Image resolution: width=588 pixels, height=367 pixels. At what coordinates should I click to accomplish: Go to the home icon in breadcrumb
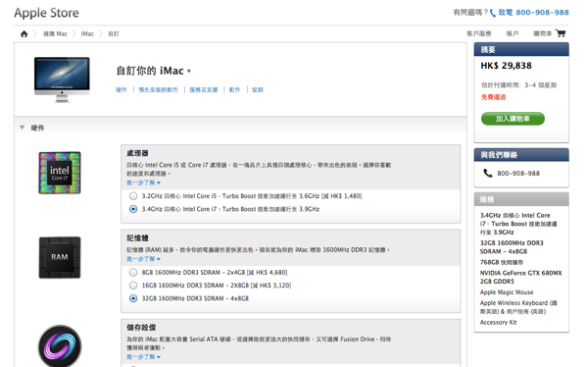24,33
